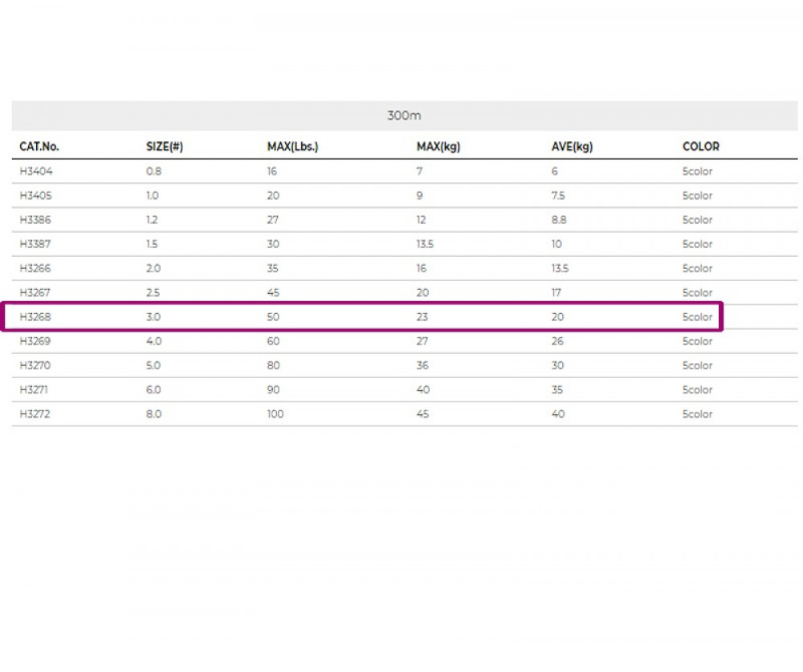Select the highlighted H3268 catalog number
The width and height of the screenshot is (803, 672).
(x=36, y=317)
